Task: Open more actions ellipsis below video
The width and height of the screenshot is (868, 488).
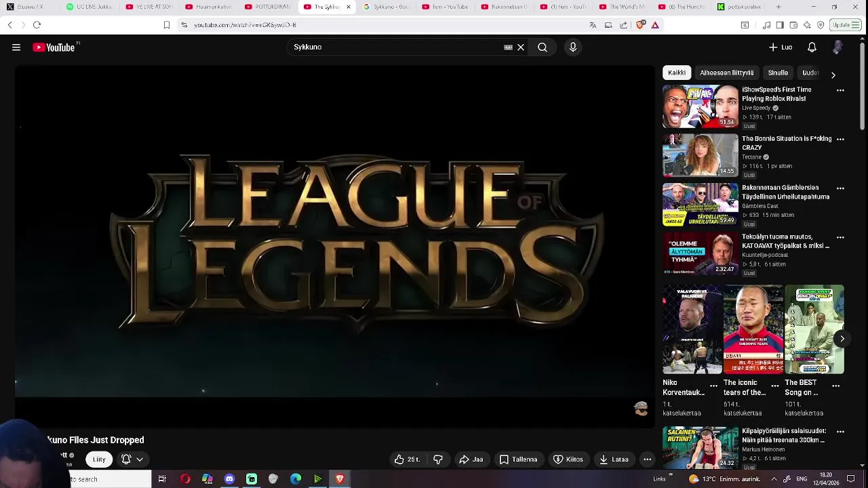Action: 647,460
